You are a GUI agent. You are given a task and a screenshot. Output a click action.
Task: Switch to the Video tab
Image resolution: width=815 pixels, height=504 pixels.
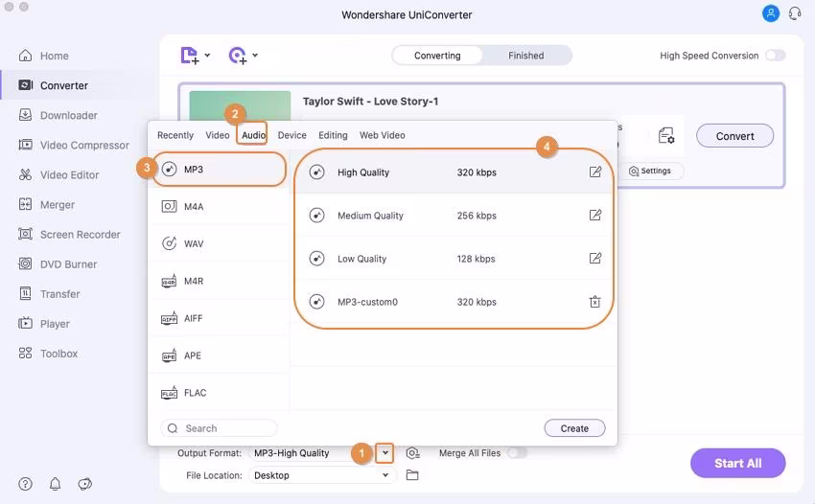218,135
